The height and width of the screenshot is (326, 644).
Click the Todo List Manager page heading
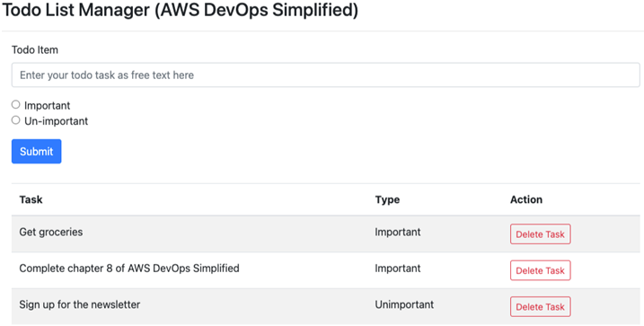(181, 11)
